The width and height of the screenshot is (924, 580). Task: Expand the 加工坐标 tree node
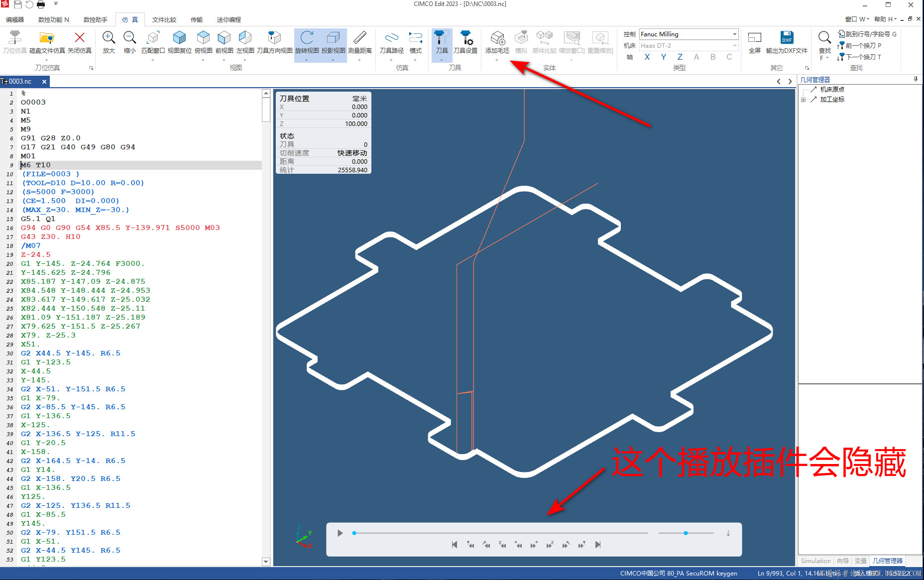[803, 100]
